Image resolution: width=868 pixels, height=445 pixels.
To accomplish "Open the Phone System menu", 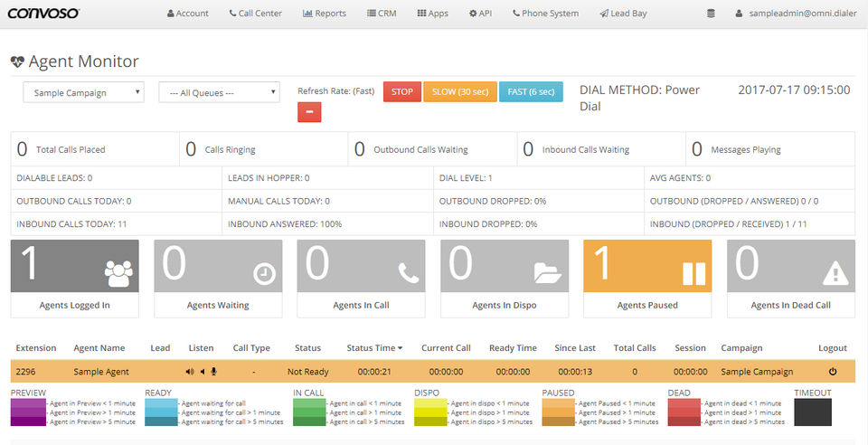I will [545, 14].
